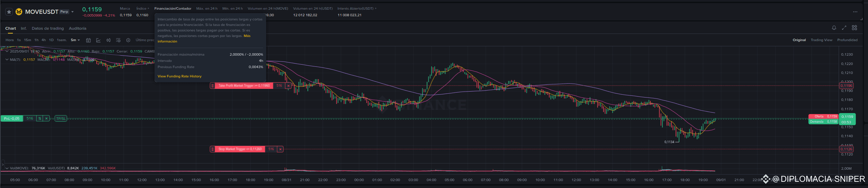Open View Funding Rate History link
868x188 pixels.
(179, 76)
